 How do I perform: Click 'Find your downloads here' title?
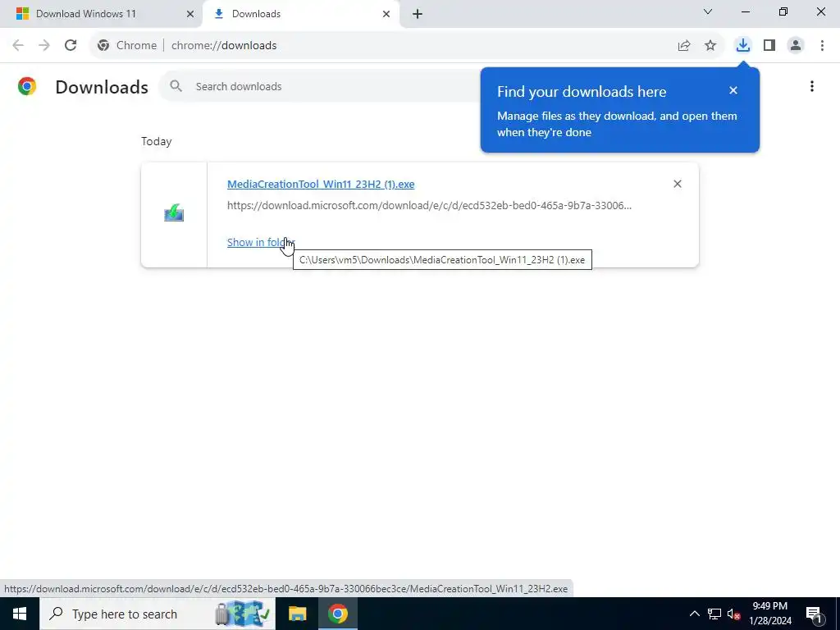coord(582,92)
